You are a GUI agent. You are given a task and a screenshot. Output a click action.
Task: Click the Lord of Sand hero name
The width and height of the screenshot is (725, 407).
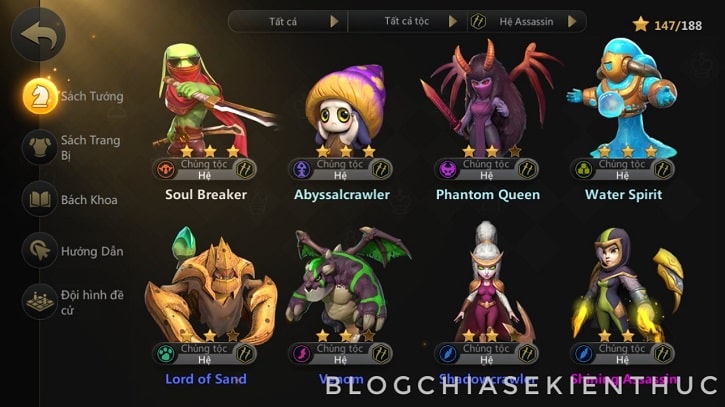206,379
